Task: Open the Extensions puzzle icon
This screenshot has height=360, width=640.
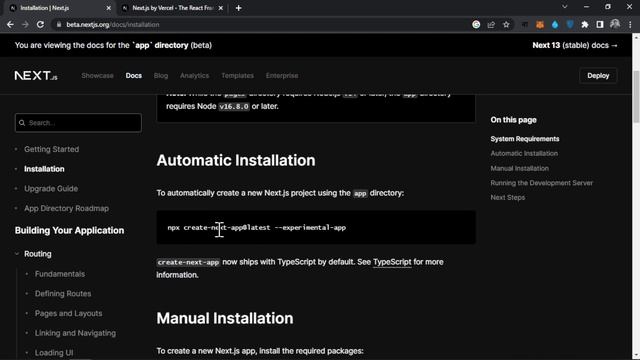Action: coord(585,24)
